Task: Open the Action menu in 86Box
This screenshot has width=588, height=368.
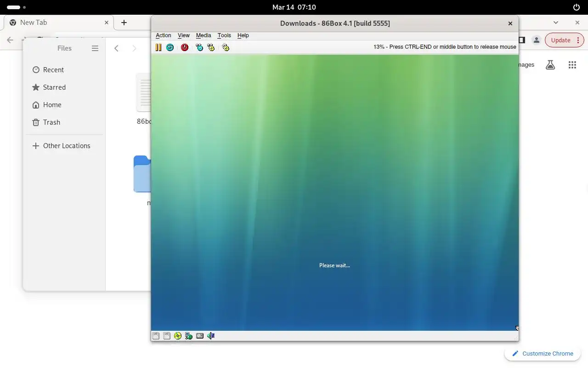Action: tap(164, 35)
